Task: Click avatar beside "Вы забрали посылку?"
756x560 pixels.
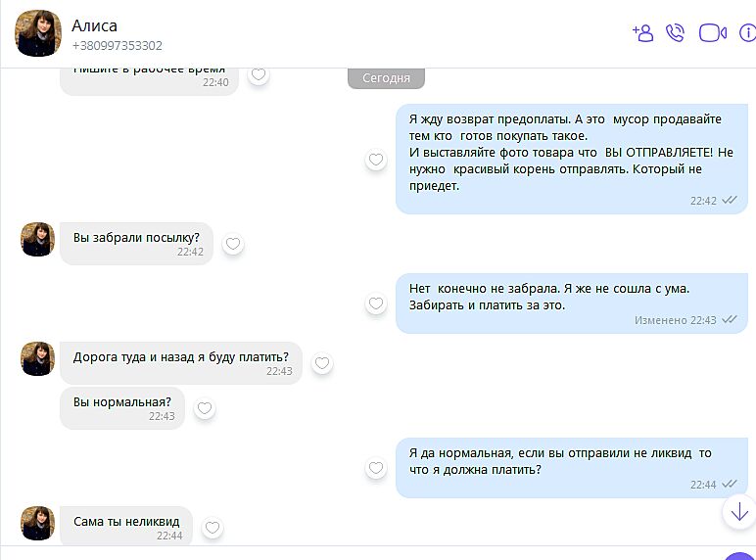Action: pos(37,239)
